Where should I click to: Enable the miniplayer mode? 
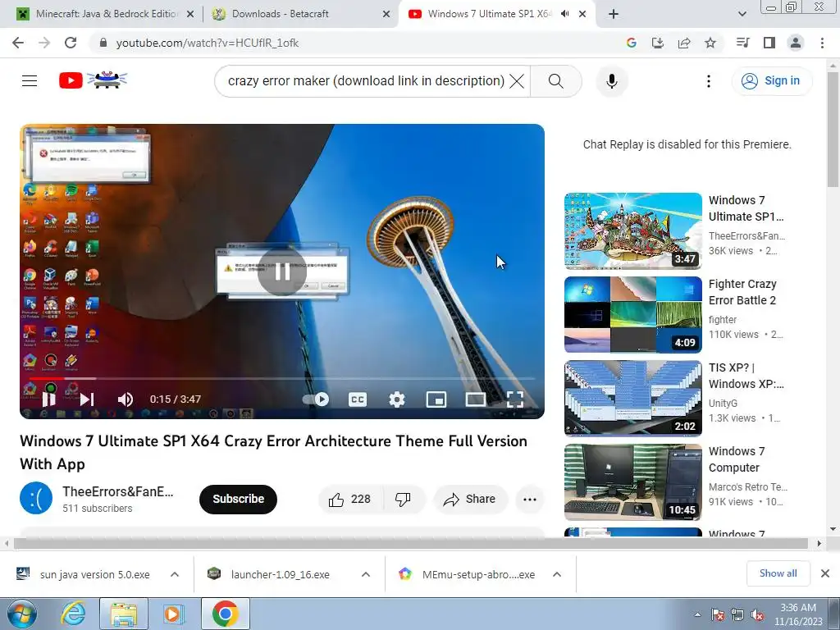(x=436, y=399)
